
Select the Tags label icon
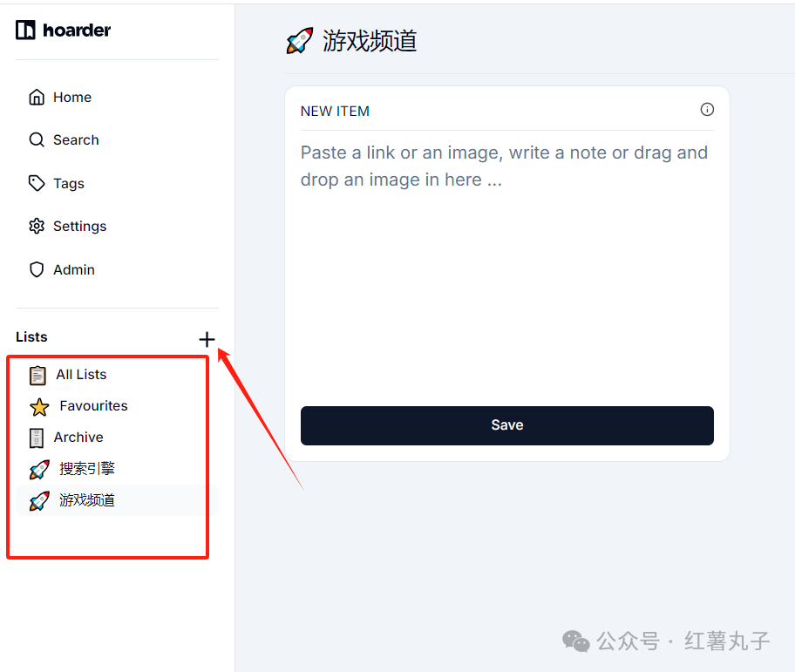click(37, 183)
